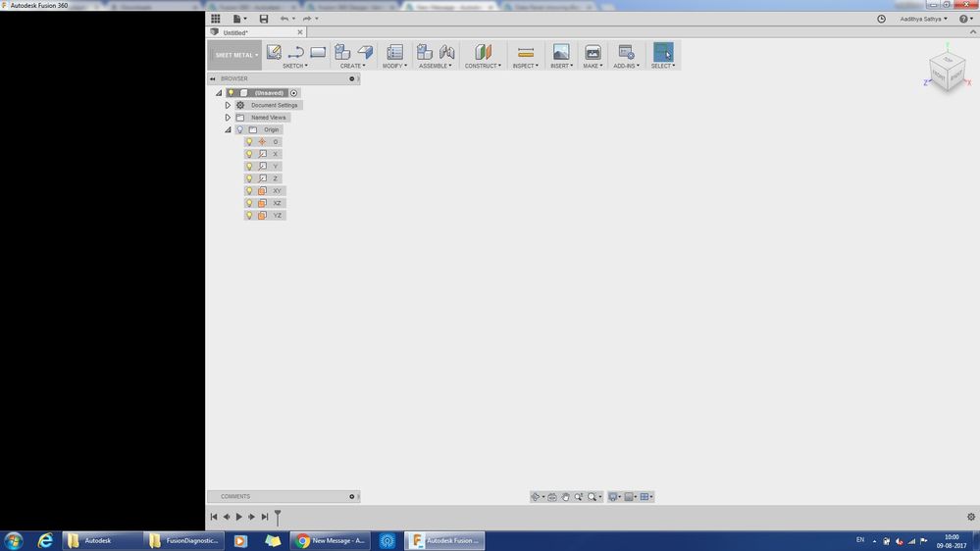Toggle visibility of XZ plane
Image resolution: width=980 pixels, height=551 pixels.
coord(249,203)
